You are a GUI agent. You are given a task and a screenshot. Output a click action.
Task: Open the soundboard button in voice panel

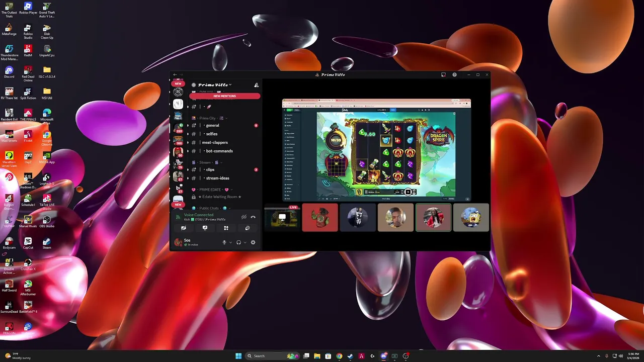pyautogui.click(x=247, y=228)
